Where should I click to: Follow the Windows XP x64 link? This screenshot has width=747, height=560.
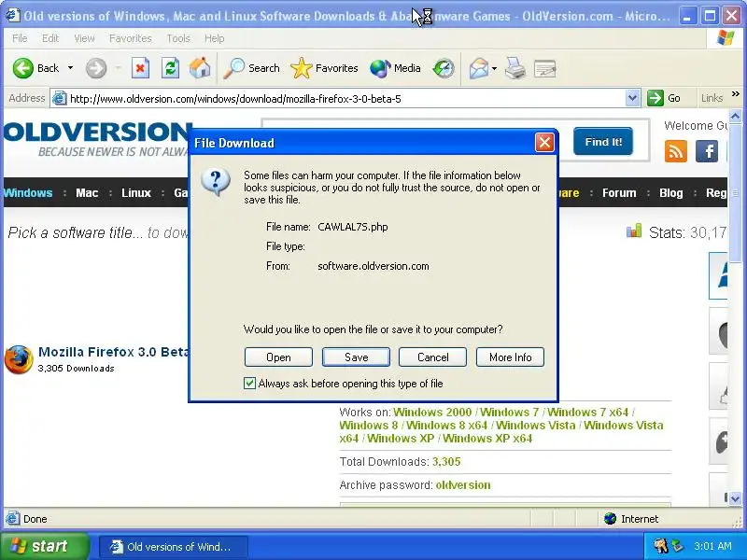(487, 438)
